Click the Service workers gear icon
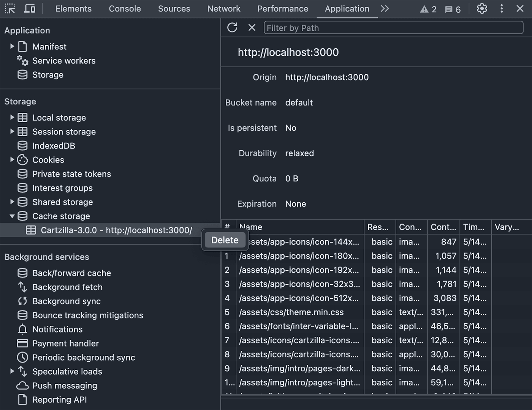Image resolution: width=532 pixels, height=410 pixels. [22, 60]
